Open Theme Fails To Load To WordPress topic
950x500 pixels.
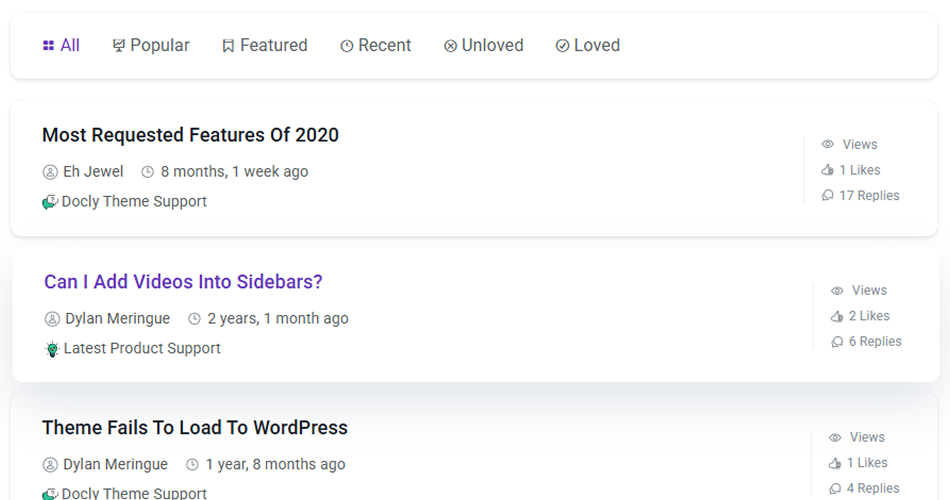click(x=194, y=428)
